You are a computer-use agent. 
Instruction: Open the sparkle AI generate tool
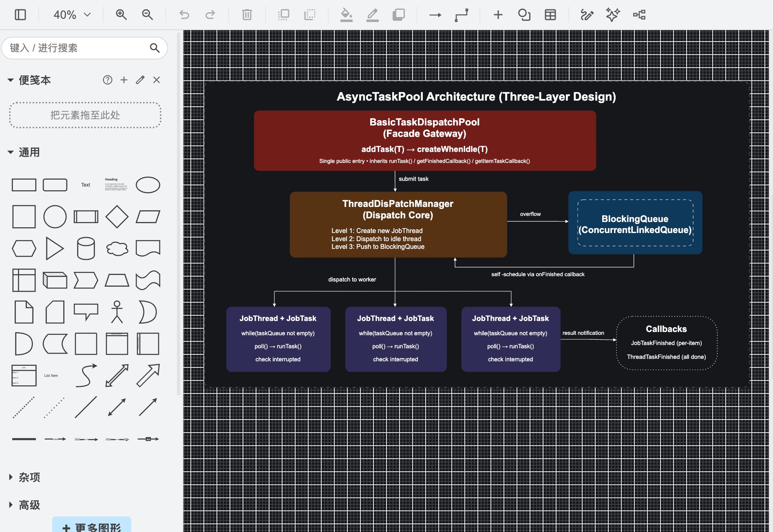point(613,15)
